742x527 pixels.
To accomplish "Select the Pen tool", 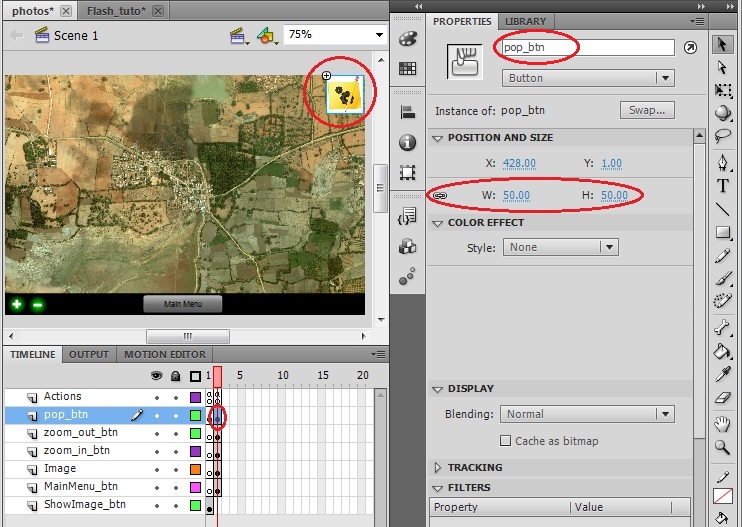I will pyautogui.click(x=722, y=162).
